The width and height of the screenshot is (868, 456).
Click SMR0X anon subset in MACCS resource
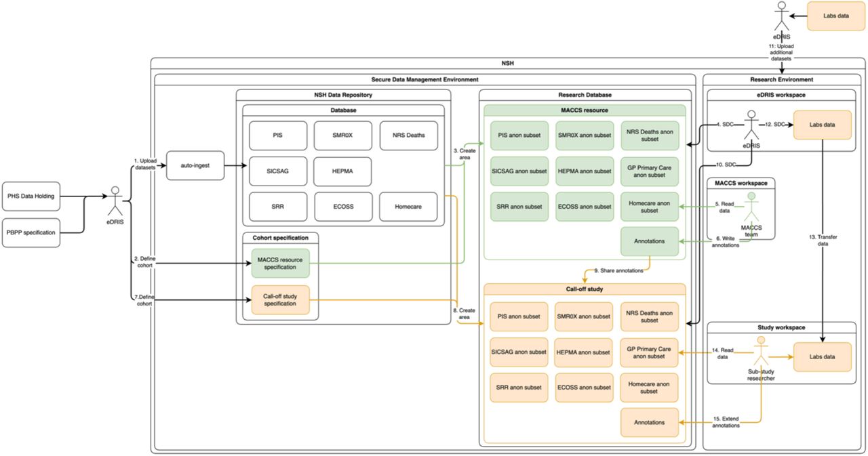point(585,135)
